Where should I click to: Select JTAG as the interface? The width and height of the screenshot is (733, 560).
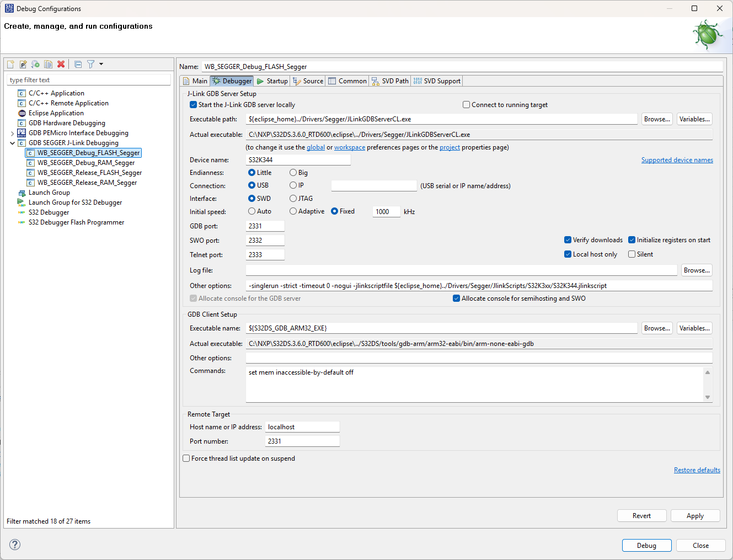click(x=293, y=199)
